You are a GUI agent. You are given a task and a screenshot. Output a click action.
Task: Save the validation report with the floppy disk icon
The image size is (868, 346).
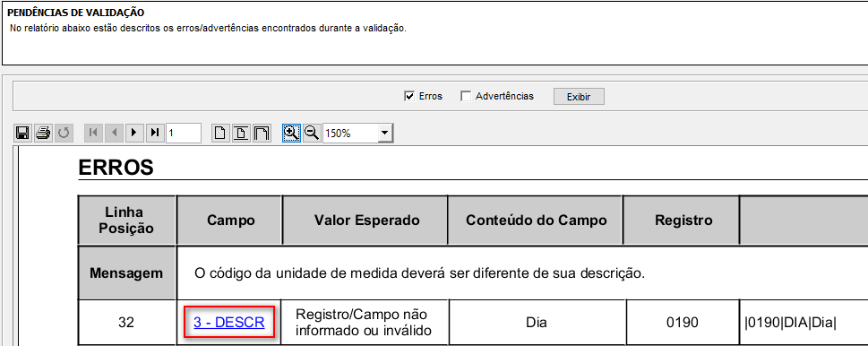pyautogui.click(x=22, y=133)
